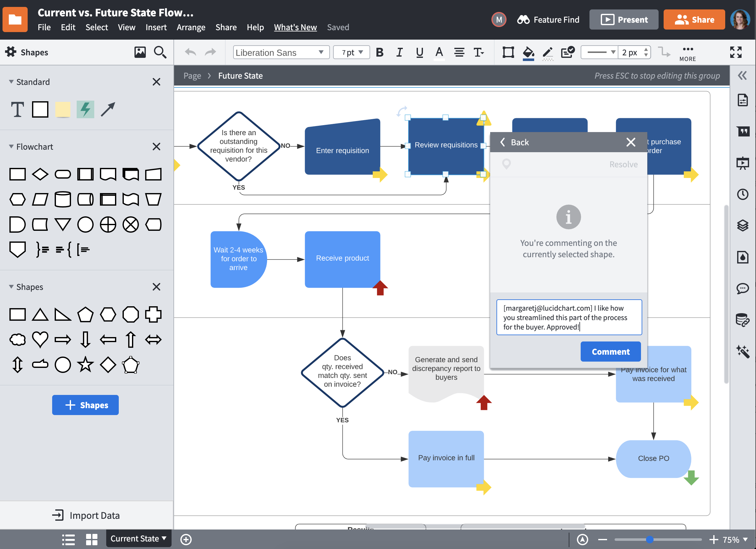Toggle italic formatting on selected text
756x549 pixels.
398,52
